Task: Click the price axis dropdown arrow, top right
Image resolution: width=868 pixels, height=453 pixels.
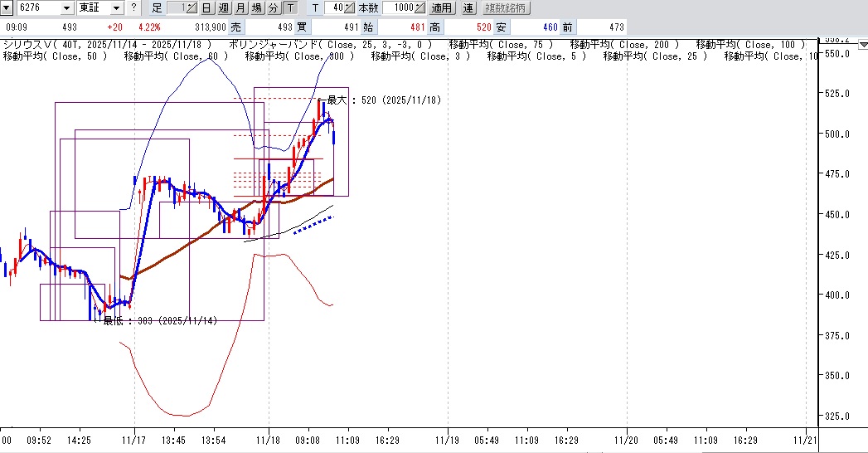Action: (x=862, y=45)
